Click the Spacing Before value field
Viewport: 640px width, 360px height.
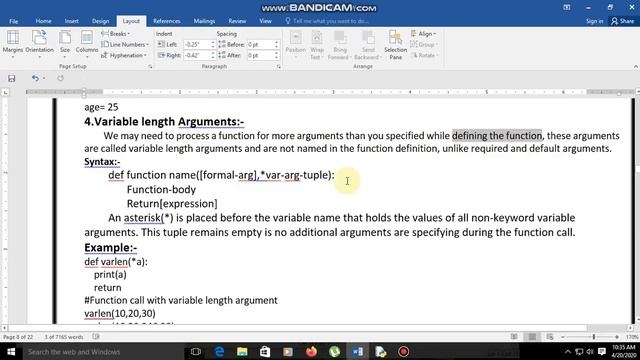pos(260,44)
